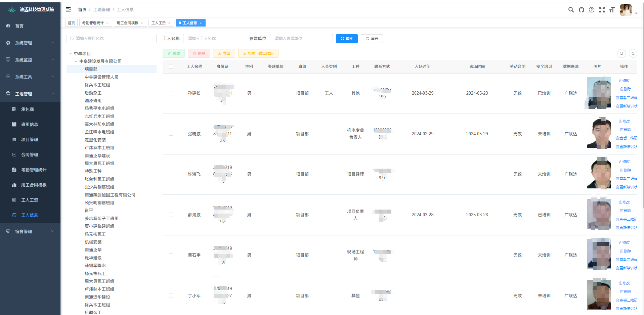Expand the 系统监控 sidebar menu
Viewport: 644px width, 315px height.
click(30, 60)
